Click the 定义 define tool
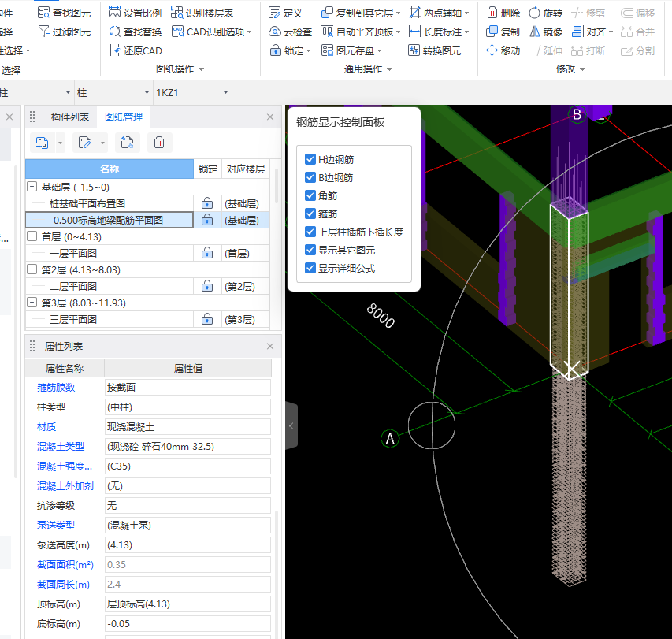The image size is (672, 639). tap(285, 13)
